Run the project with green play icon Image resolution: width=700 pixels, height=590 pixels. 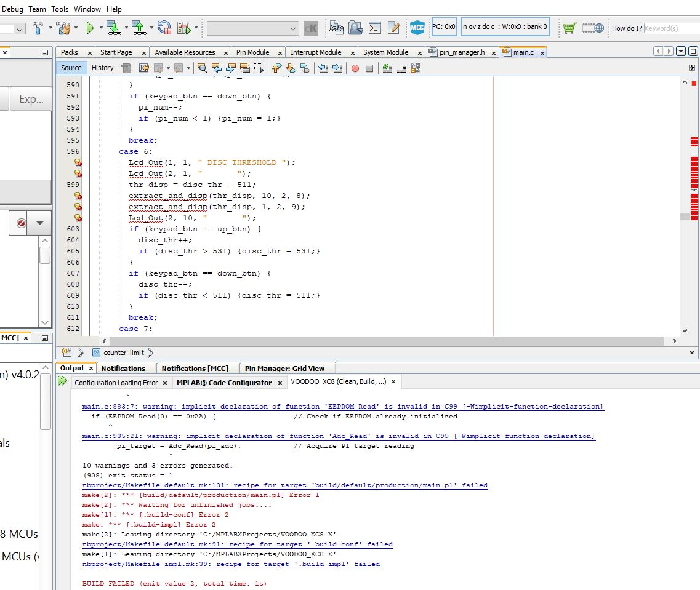click(90, 28)
